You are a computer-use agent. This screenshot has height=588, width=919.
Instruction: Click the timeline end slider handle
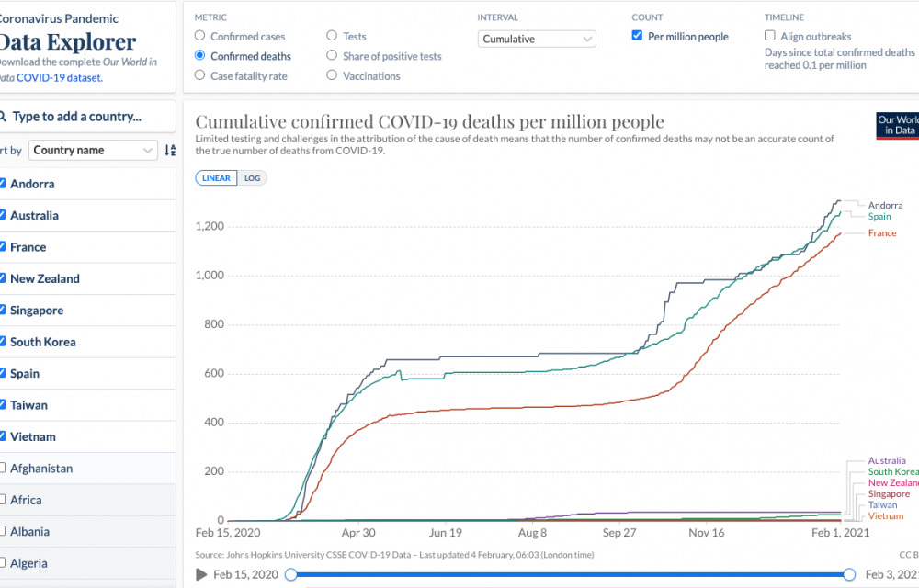point(851,575)
